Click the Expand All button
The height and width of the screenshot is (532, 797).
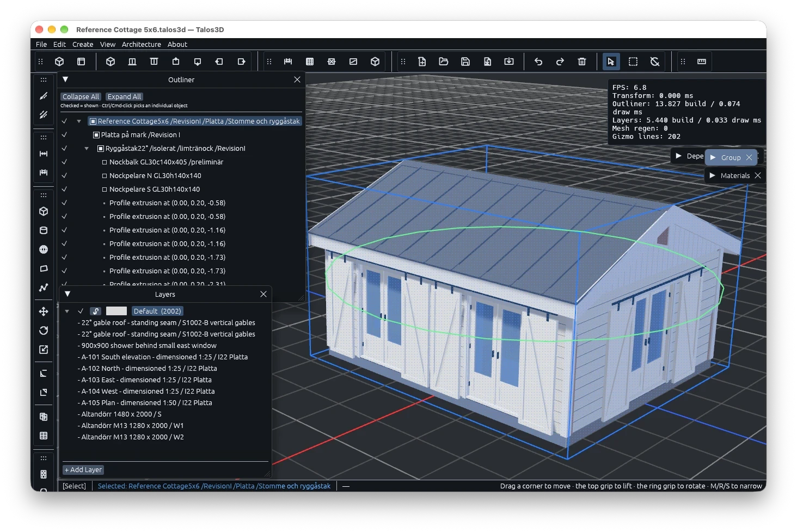pyautogui.click(x=124, y=96)
